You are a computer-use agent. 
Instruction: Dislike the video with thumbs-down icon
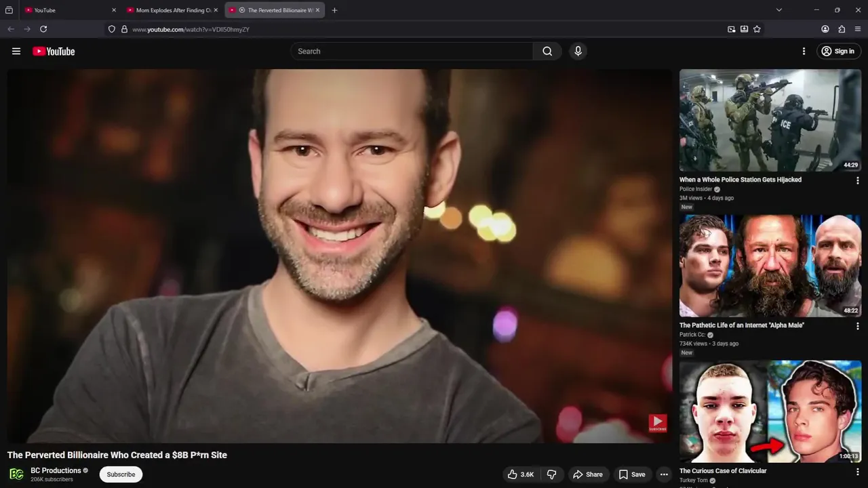coord(551,474)
